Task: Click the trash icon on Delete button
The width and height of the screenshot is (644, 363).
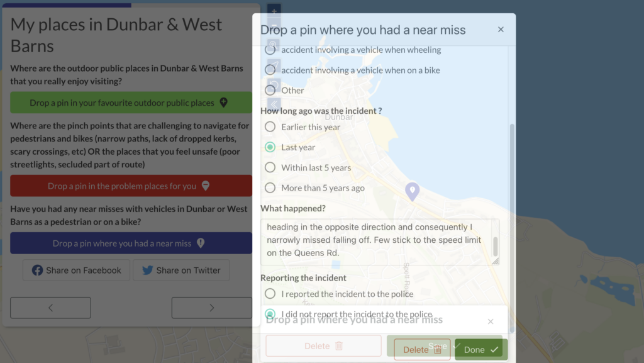Action: point(438,350)
